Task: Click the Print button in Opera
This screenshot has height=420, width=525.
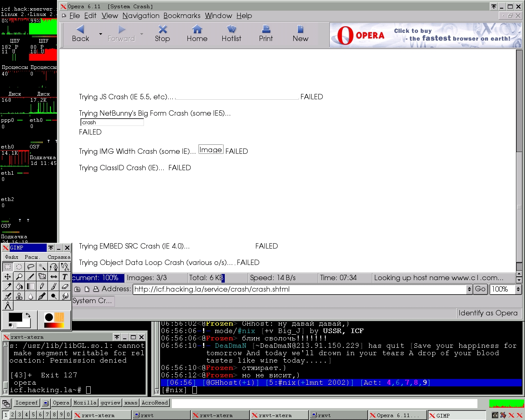Action: click(x=266, y=34)
